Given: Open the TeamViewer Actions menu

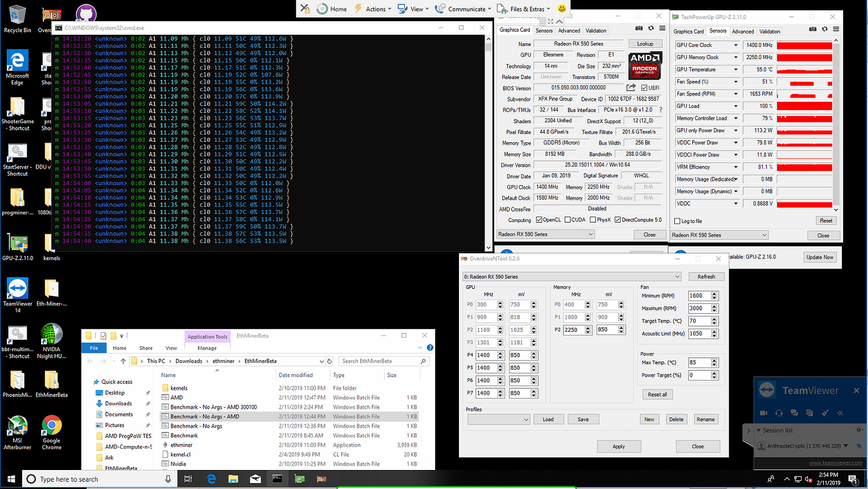Looking at the screenshot, I should click(372, 9).
